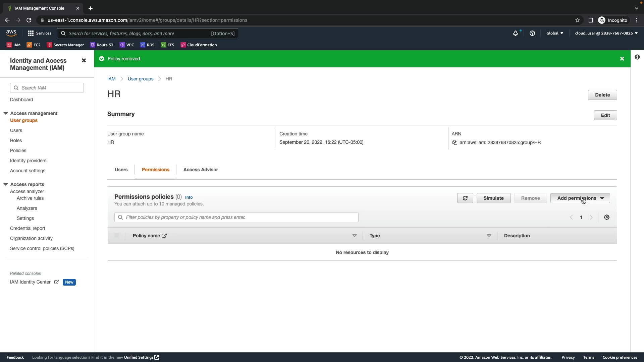Viewport: 644px width, 362px height.
Task: Expand the Global region dropdown
Action: tap(554, 33)
